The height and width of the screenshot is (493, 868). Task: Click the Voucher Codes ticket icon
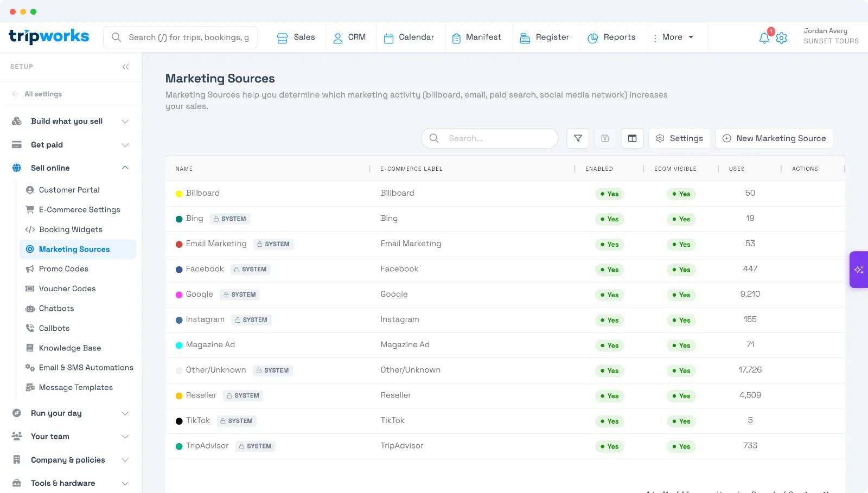click(30, 289)
